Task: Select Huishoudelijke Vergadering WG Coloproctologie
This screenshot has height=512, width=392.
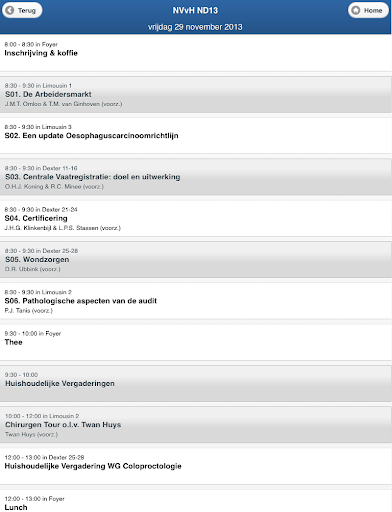Action: click(196, 466)
